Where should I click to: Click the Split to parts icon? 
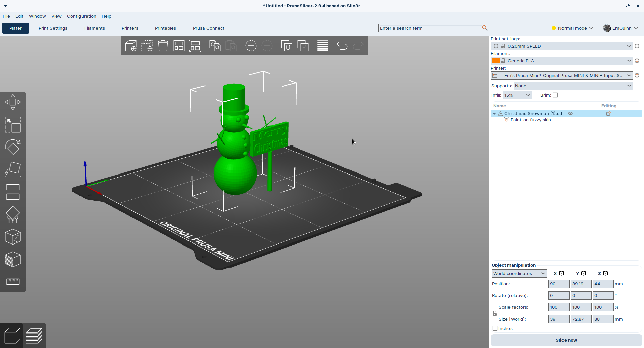point(303,46)
